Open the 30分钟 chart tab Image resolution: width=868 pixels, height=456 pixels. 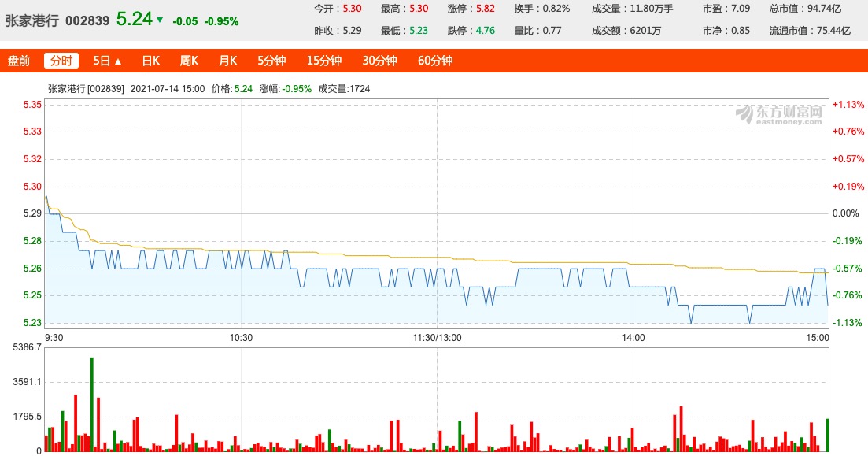(x=379, y=61)
